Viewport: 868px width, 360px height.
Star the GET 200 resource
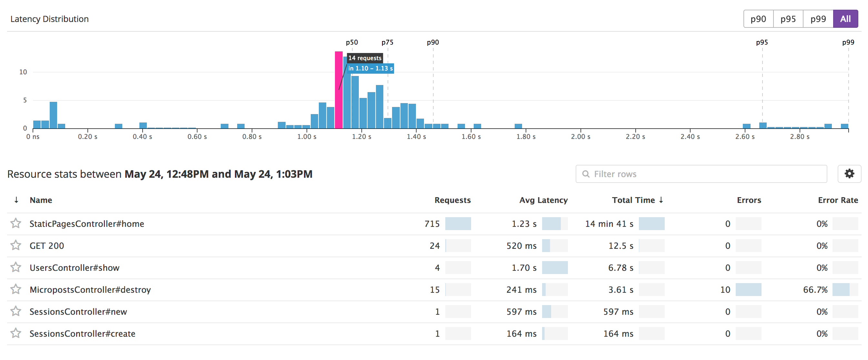pyautogui.click(x=15, y=245)
